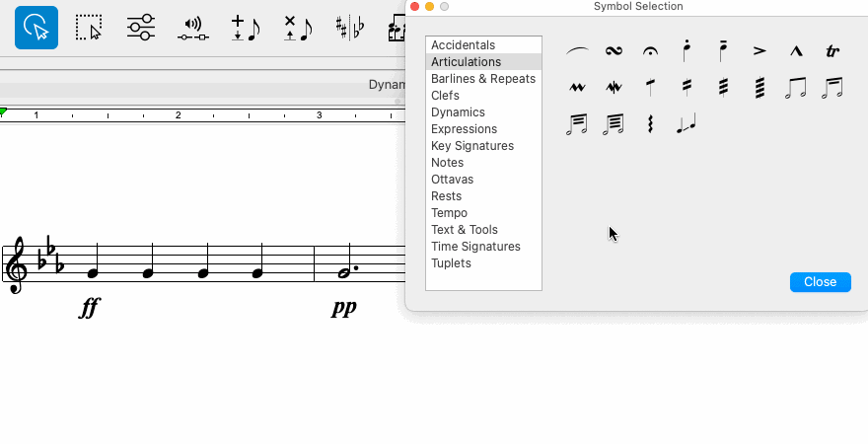Image resolution: width=868 pixels, height=444 pixels.
Task: Open the mixer sliders tool
Action: 141,27
